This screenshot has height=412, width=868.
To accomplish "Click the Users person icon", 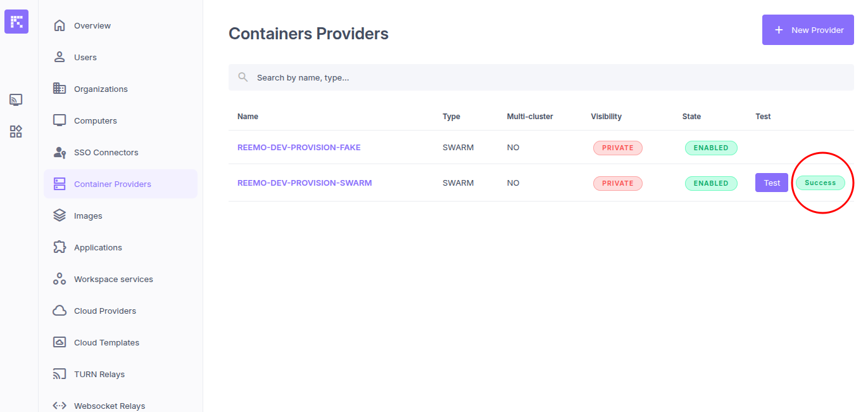I will [60, 57].
